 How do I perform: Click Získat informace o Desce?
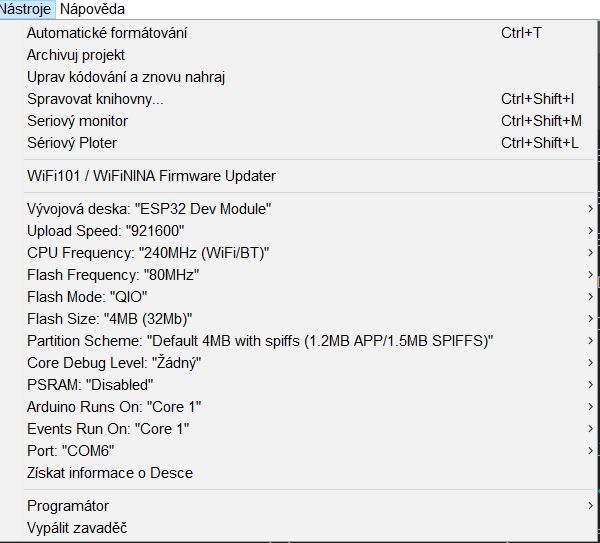[x=110, y=472]
